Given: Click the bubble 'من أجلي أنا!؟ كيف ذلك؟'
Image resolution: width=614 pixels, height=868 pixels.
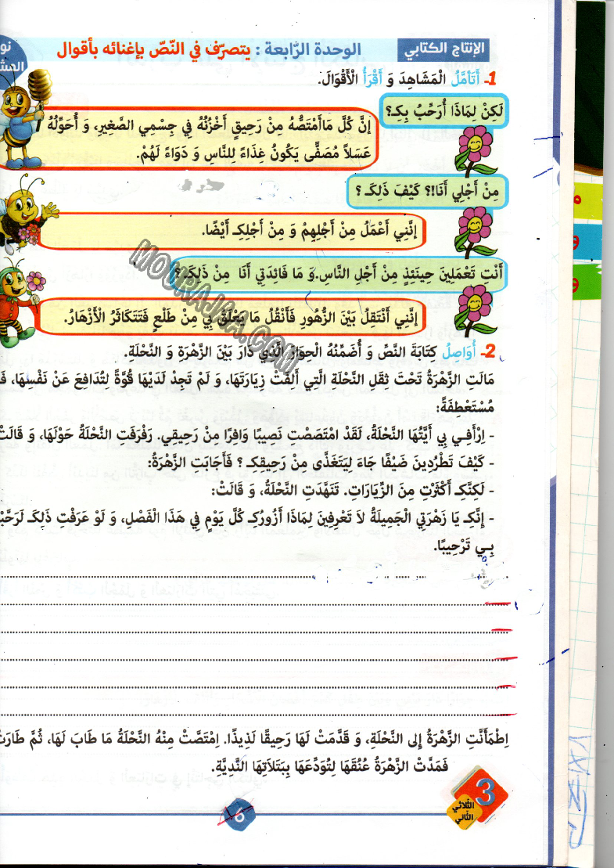Looking at the screenshot, I should (x=427, y=192).
